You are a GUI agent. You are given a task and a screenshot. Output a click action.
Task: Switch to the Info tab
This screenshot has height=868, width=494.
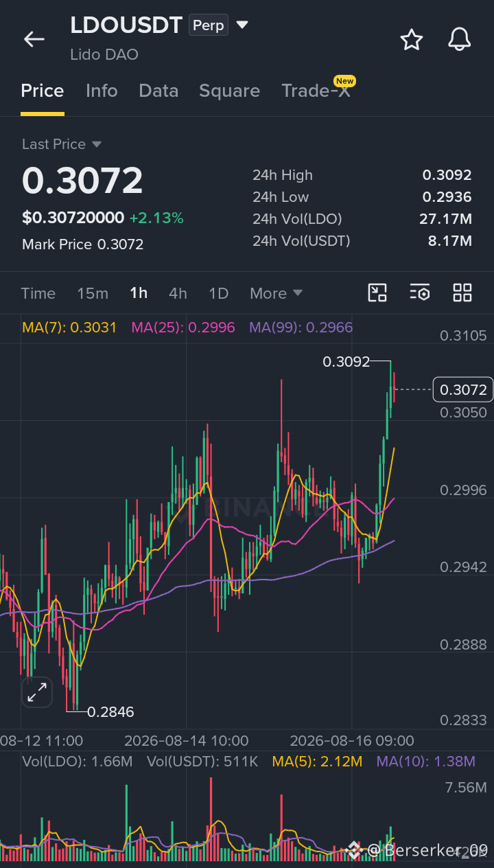pyautogui.click(x=102, y=91)
